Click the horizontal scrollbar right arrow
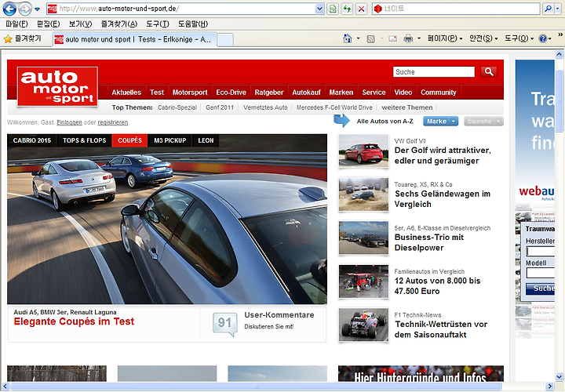Image resolution: width=565 pixels, height=392 pixels. coord(550,387)
